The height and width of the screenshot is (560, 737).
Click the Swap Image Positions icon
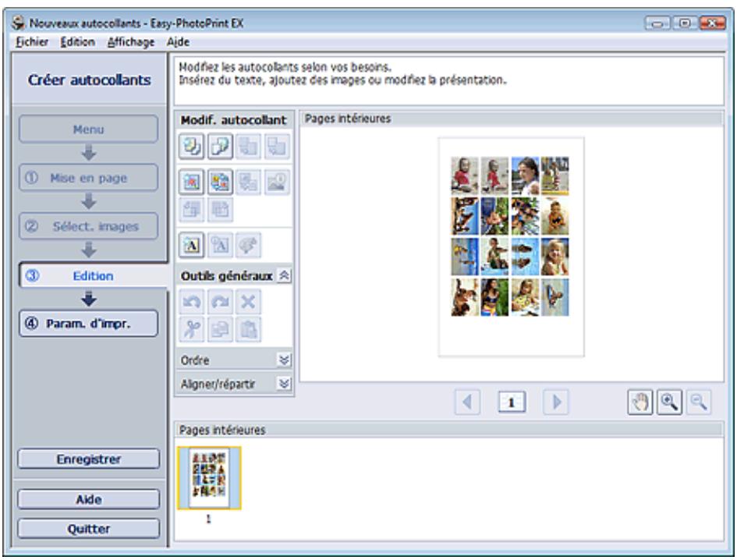[220, 182]
